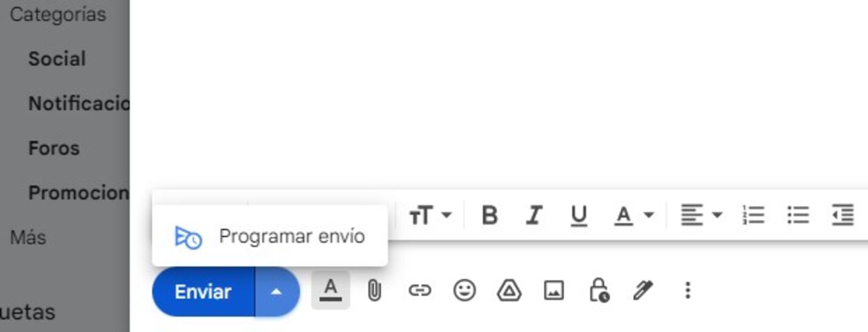Toggle underline text formatting
The width and height of the screenshot is (868, 332).
[x=579, y=215]
